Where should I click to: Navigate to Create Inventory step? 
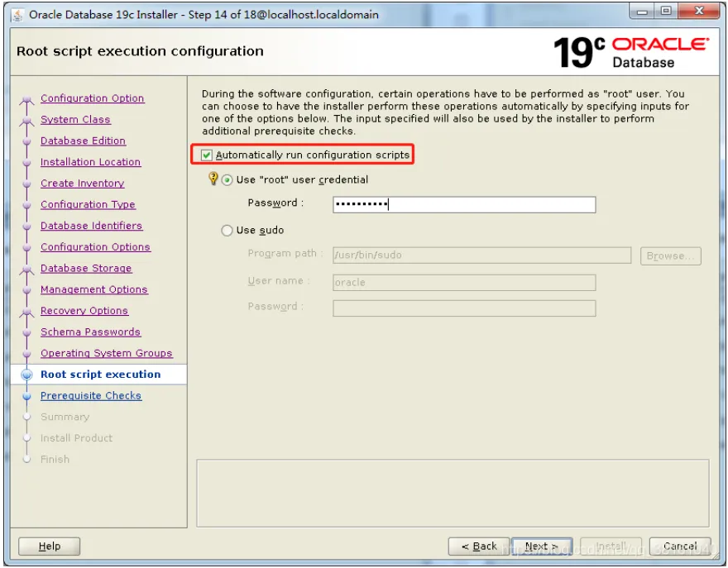coord(82,184)
